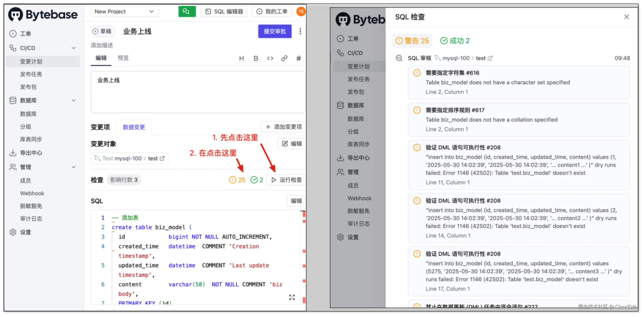This screenshot has width=644, height=317.
Task: Click the heading H formatting icon
Action: [241, 58]
